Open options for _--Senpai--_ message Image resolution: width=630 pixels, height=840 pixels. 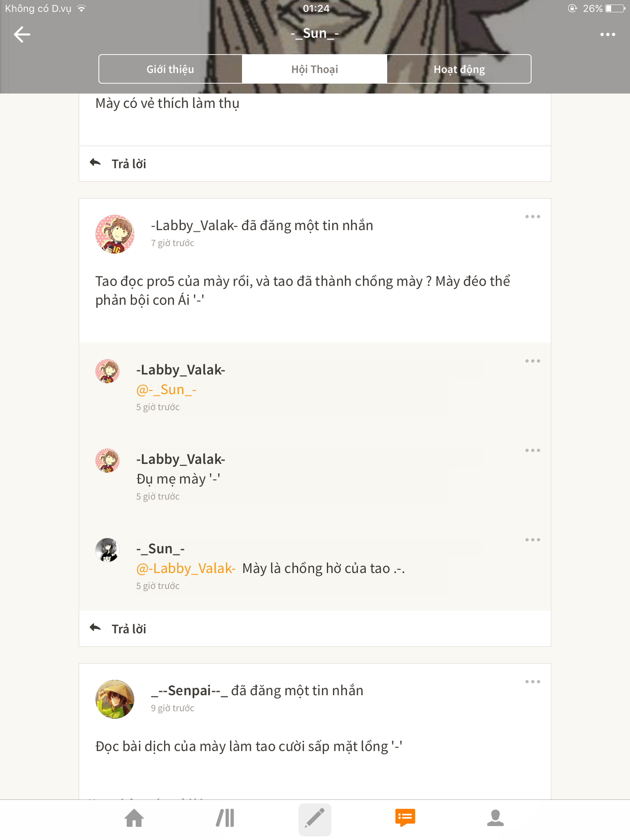pyautogui.click(x=532, y=682)
